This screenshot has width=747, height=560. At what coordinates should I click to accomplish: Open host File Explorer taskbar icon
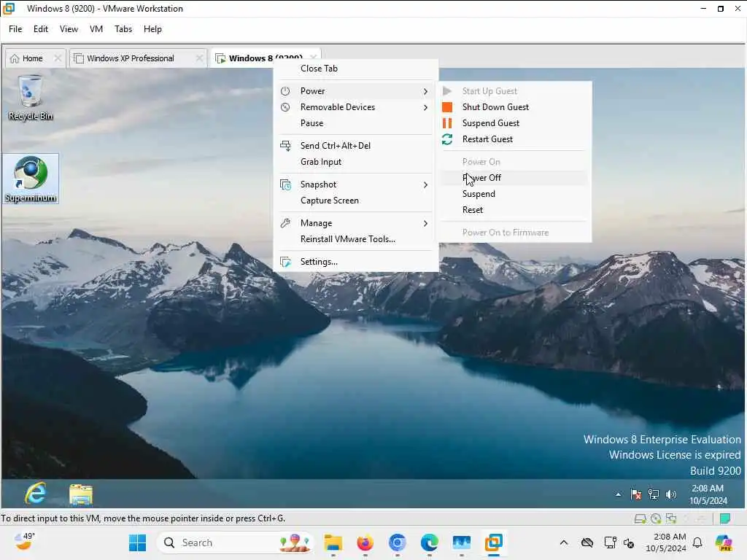333,542
